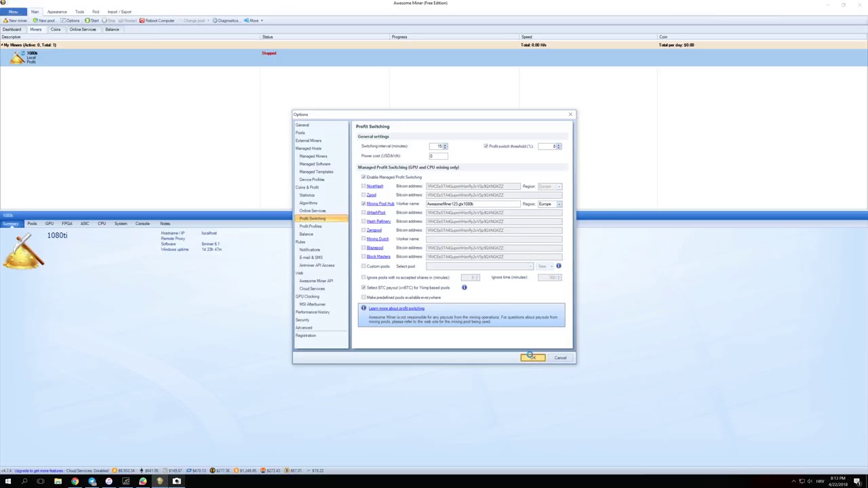Open File Explorer from taskbar

(x=58, y=482)
